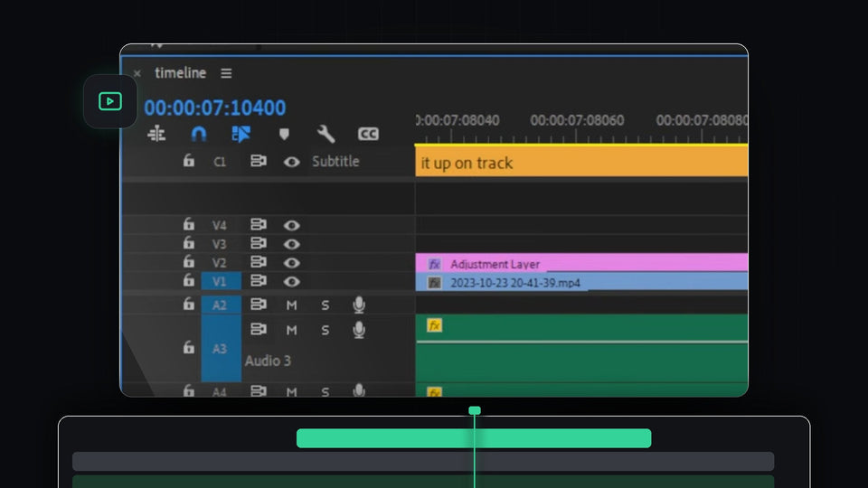868x488 pixels.
Task: Click fx badge on Adjustment Layer
Action: pos(435,264)
